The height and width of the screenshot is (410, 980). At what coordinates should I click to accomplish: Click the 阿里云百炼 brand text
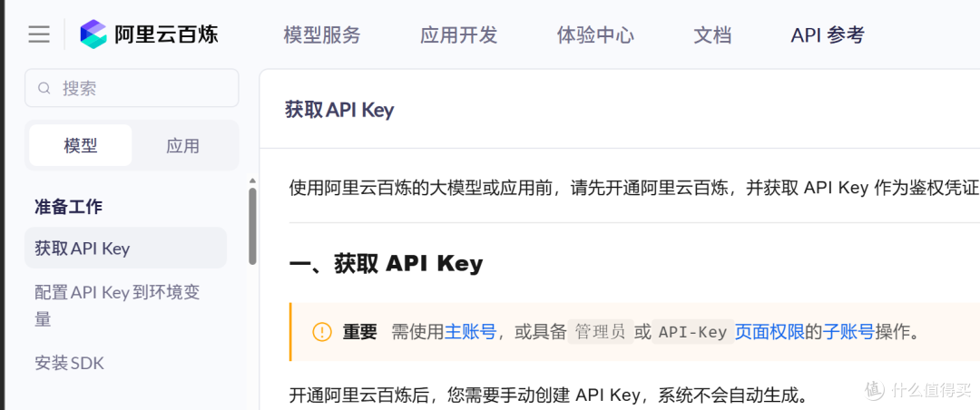tap(166, 34)
